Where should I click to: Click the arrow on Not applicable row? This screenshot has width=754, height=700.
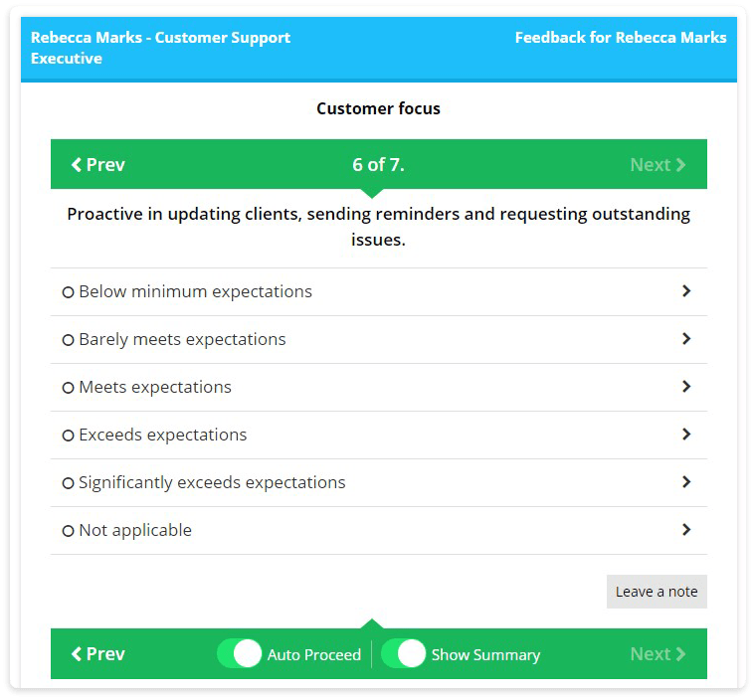point(686,530)
